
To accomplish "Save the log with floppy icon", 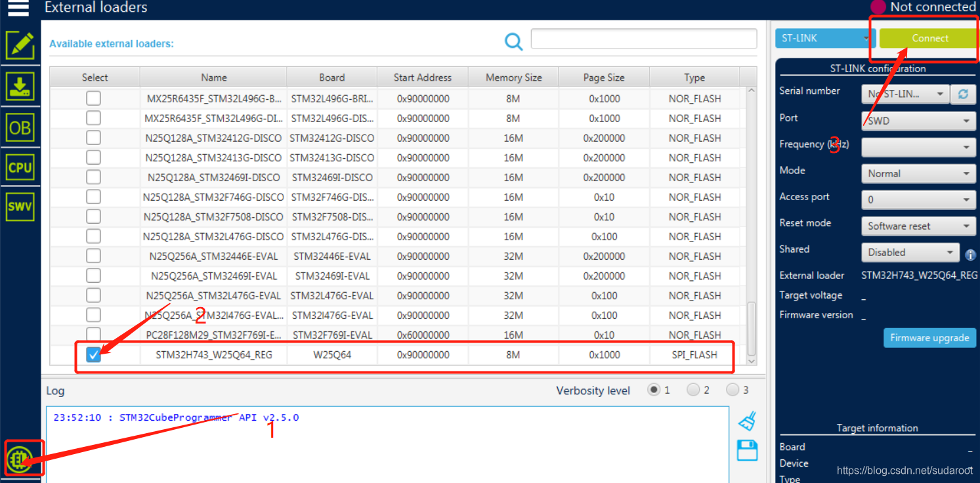I will [748, 451].
